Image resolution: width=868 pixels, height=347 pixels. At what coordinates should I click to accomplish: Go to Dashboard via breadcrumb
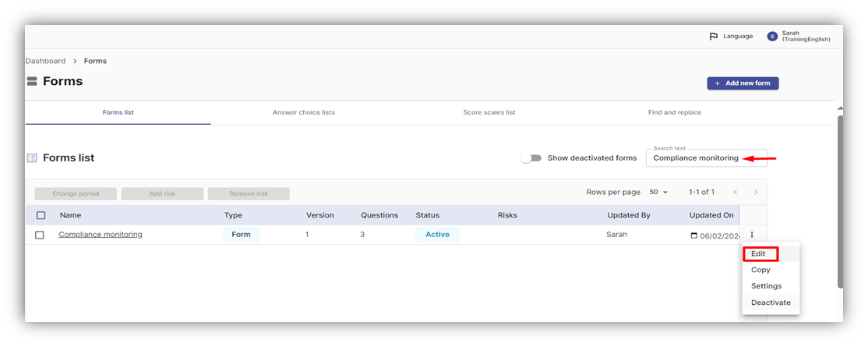tap(45, 61)
